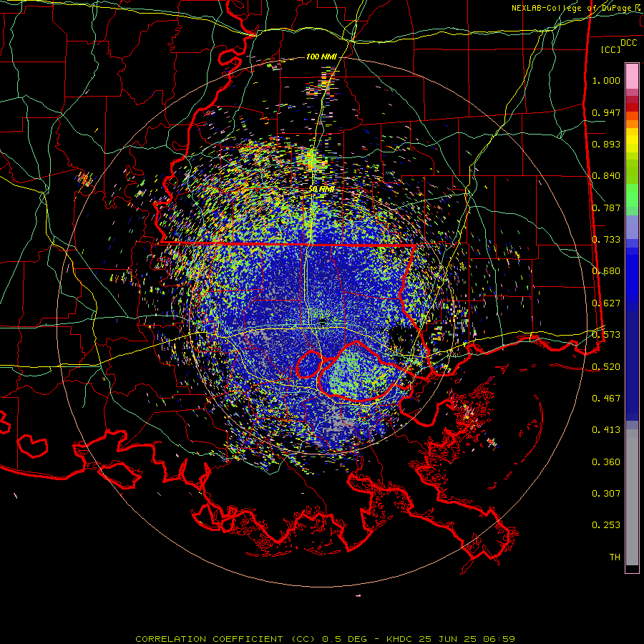Click the 100 NMI range ring label
Viewport: 644px width, 644px height.
[321, 57]
